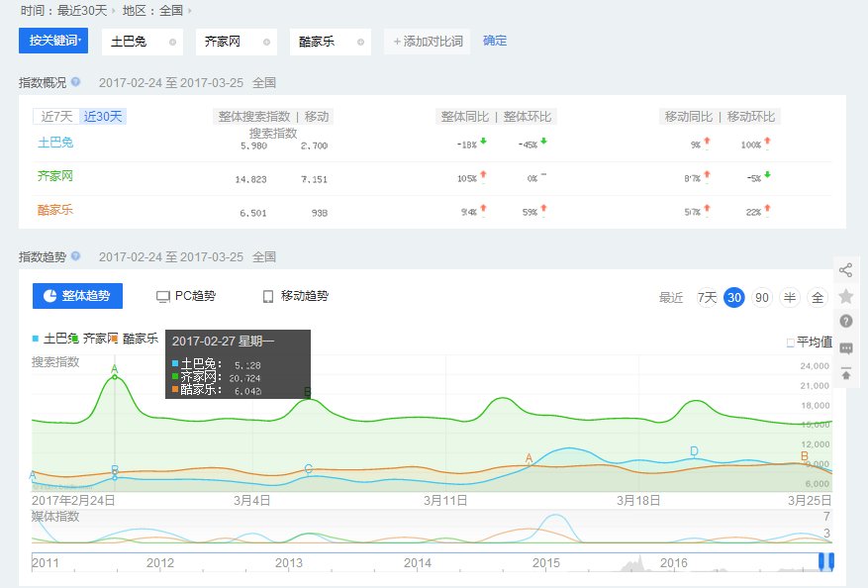This screenshot has height=588, width=868.
Task: Open the 时间:最近30天 selector
Action: pyautogui.click(x=67, y=11)
